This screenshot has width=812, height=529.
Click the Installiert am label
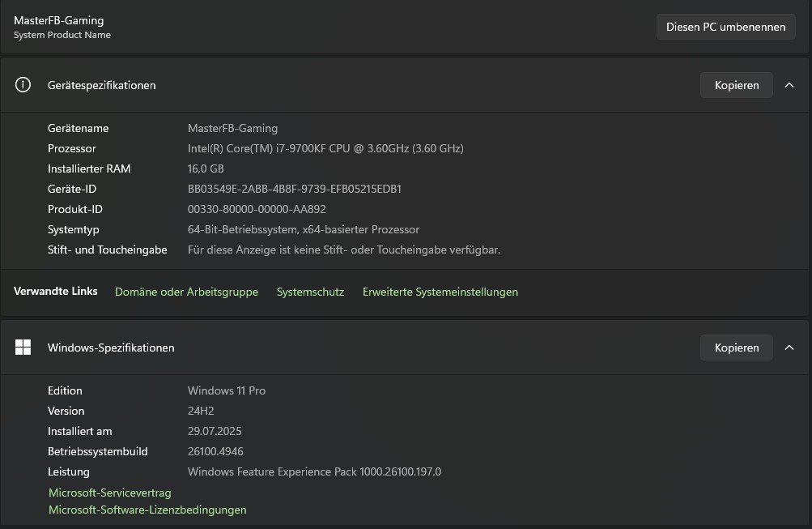[80, 431]
